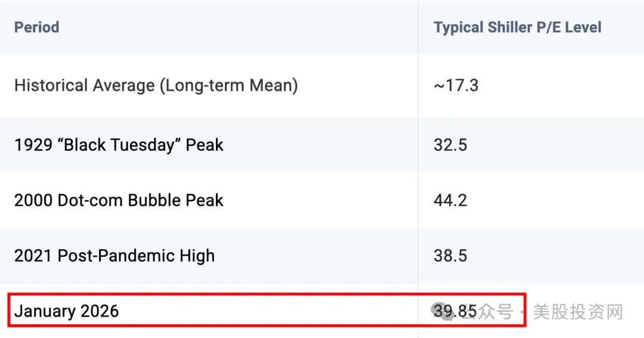This screenshot has width=644, height=338.
Task: Select the 2021 Post-Pandemic High row
Action: 322,256
